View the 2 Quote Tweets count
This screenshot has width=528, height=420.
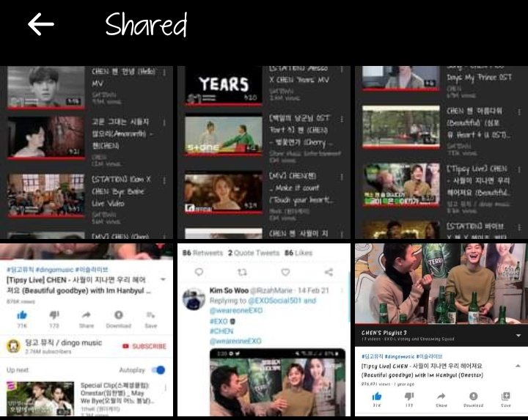click(254, 253)
